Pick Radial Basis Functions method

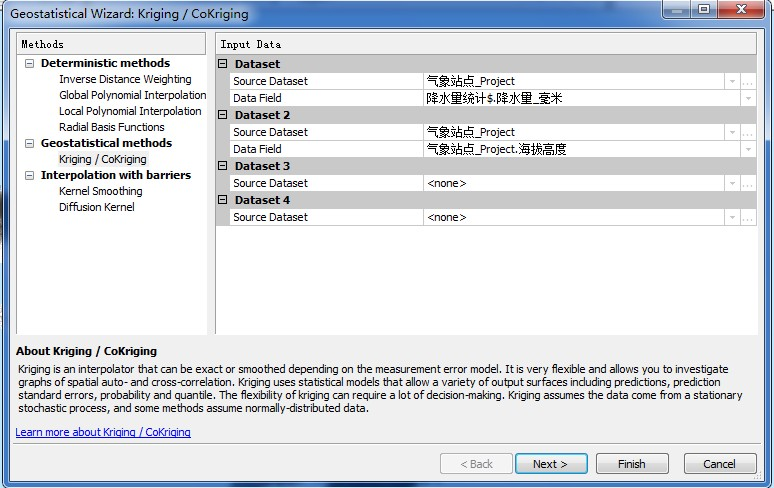click(111, 128)
